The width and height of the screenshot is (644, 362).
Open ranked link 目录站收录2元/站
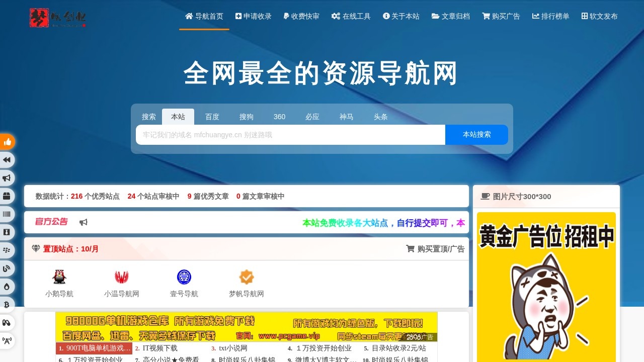click(398, 348)
